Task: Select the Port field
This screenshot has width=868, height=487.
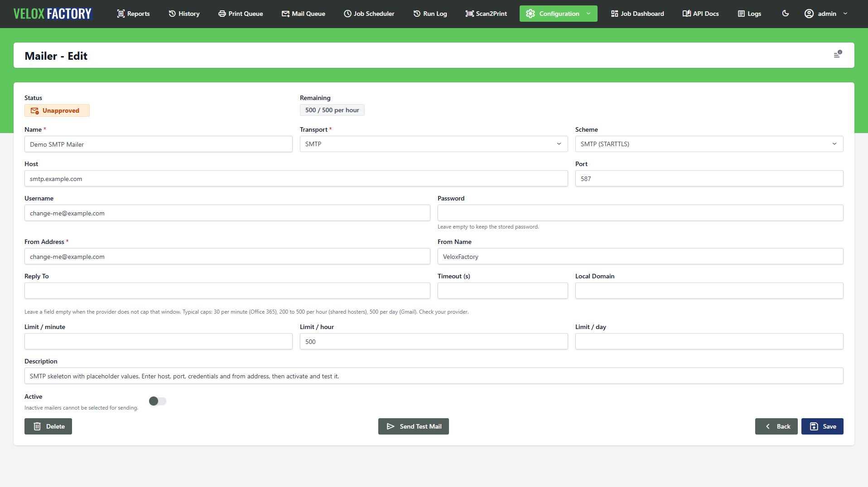Action: pos(709,178)
